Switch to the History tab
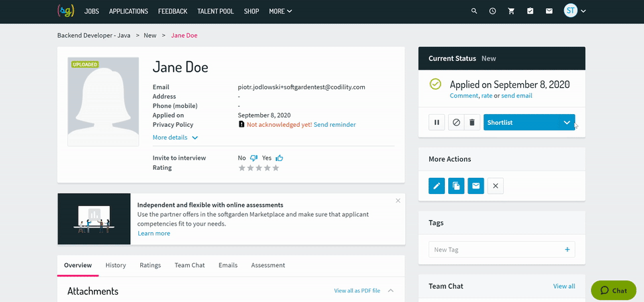The width and height of the screenshot is (644, 302). tap(115, 265)
